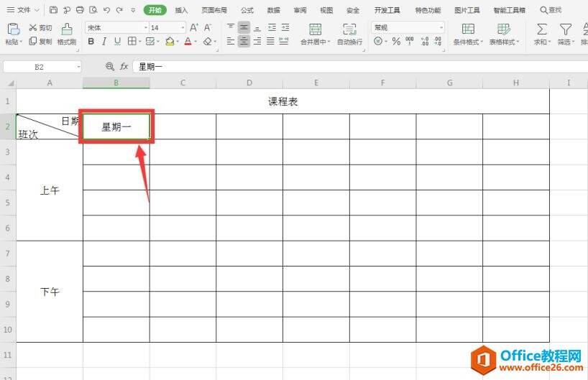Expand the 文件 menu arrow
The image size is (588, 380).
[37, 10]
